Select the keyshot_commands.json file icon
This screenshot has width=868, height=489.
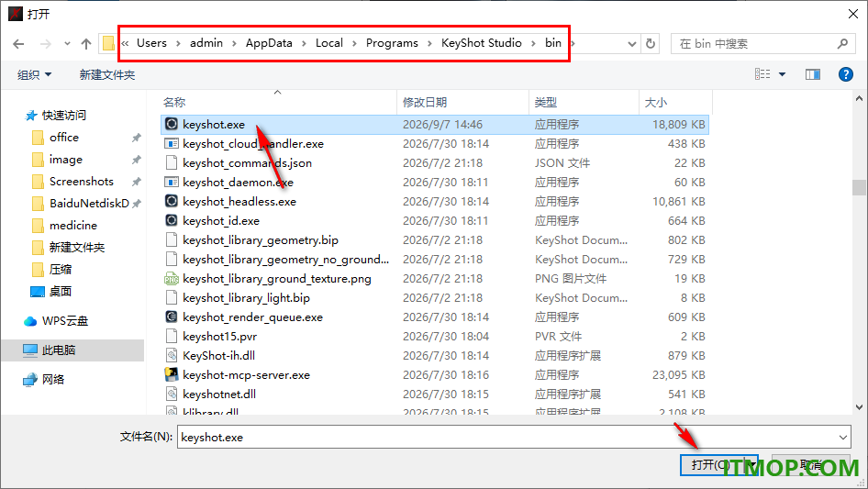point(172,162)
